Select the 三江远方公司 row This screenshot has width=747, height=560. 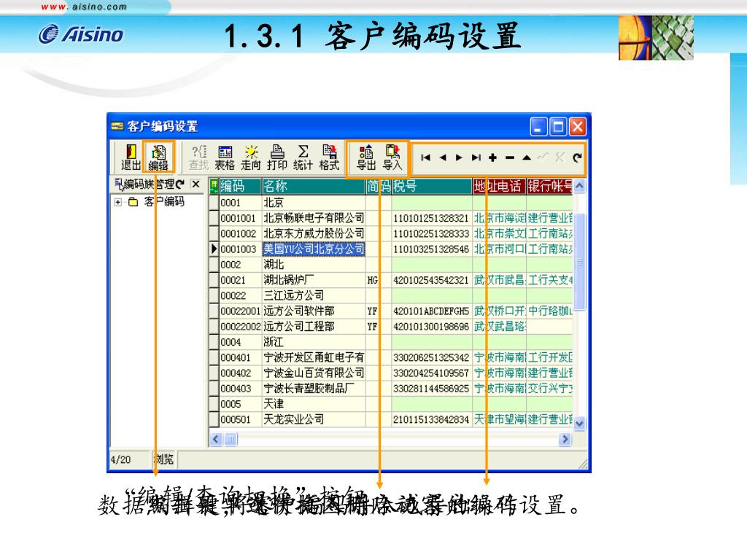391,295
